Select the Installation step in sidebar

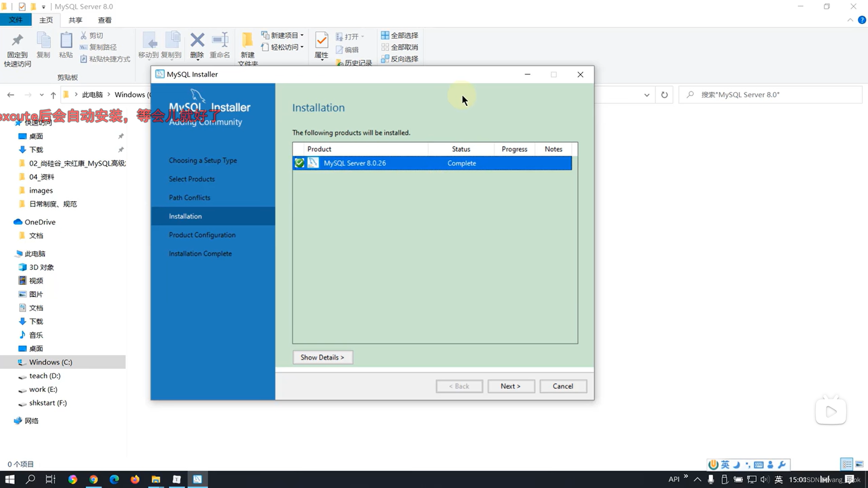coord(213,216)
